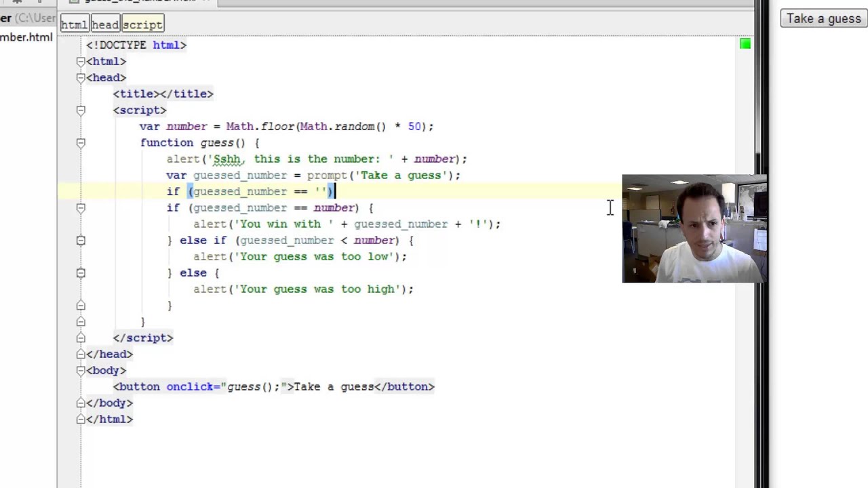Select the head breadcrumb
The height and width of the screenshot is (488, 868).
(105, 25)
